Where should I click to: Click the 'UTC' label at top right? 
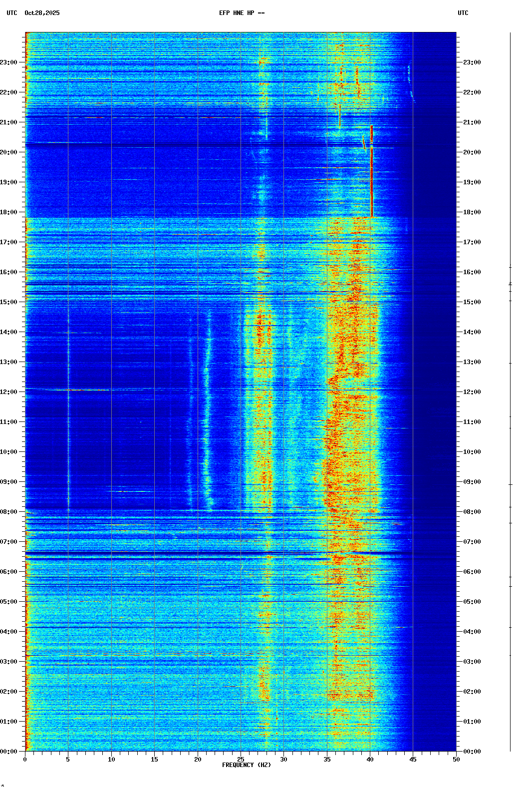(463, 13)
